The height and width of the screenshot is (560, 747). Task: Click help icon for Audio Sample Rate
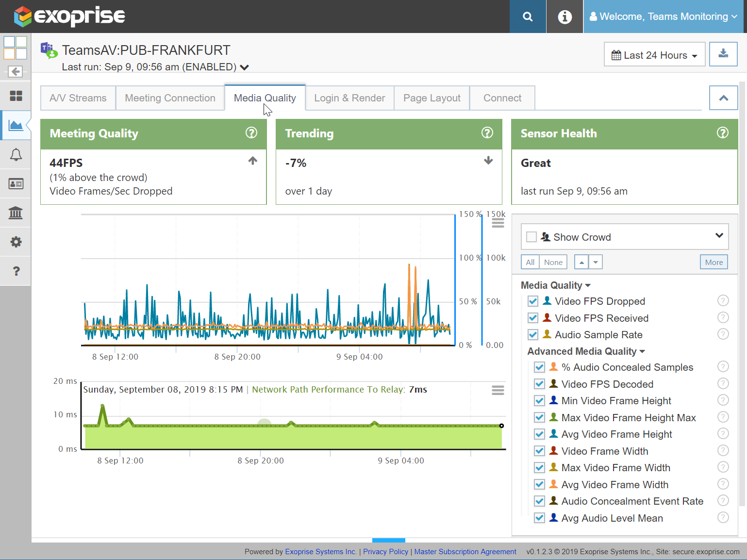(x=723, y=334)
